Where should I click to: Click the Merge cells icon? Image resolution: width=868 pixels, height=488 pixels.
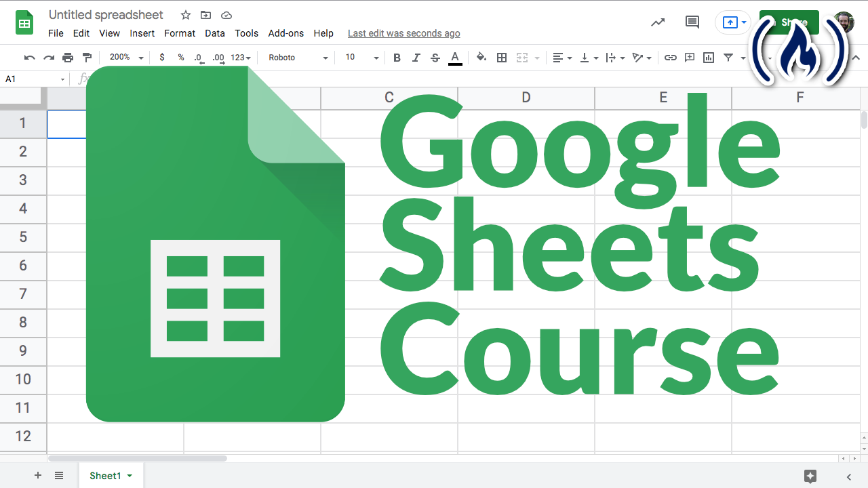(522, 58)
